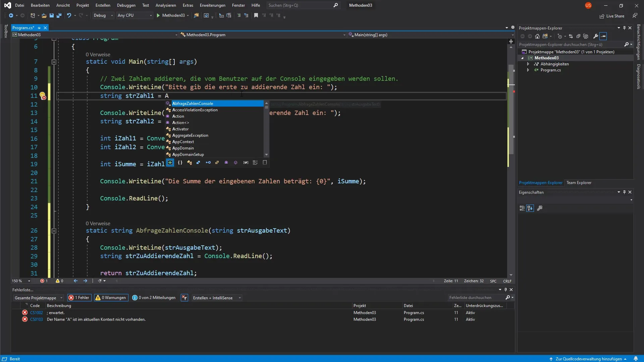Expand the Program.cs tree node

pyautogui.click(x=528, y=70)
